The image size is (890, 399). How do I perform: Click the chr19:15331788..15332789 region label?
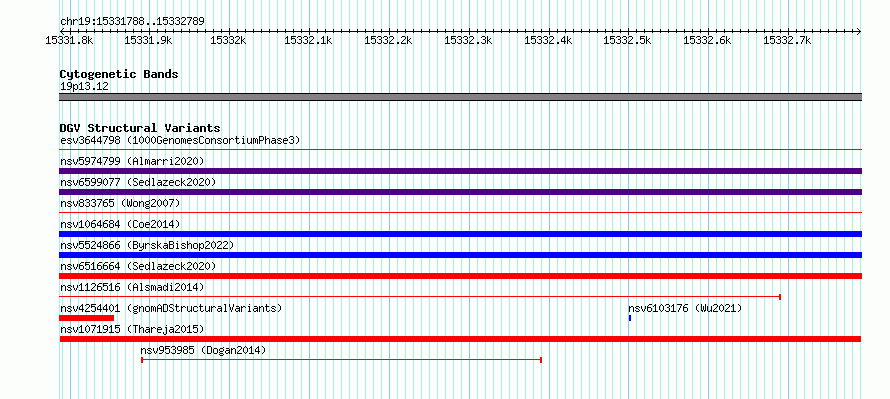132,22
